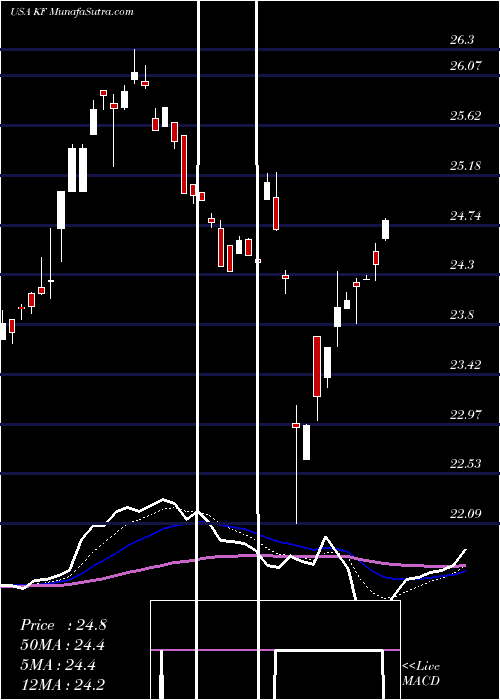This screenshot has height=700, width=500.
Task: Click the 24.74 price axis label
Action: click(466, 216)
